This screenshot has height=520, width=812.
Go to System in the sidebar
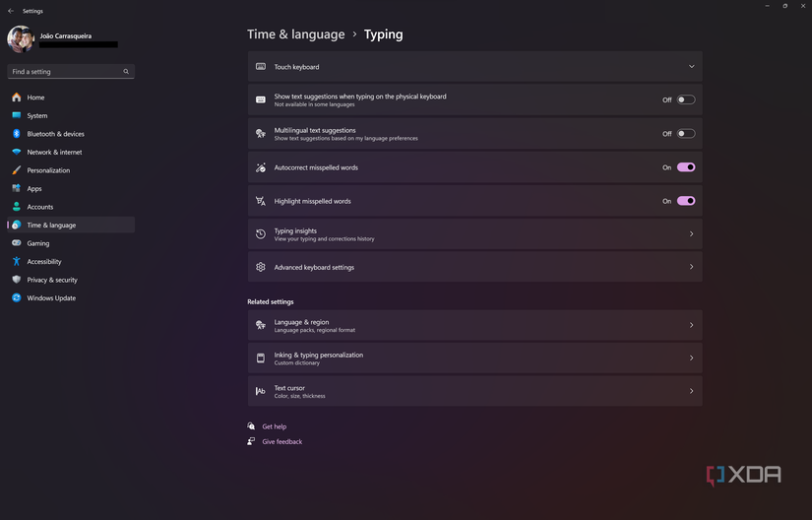coord(37,115)
